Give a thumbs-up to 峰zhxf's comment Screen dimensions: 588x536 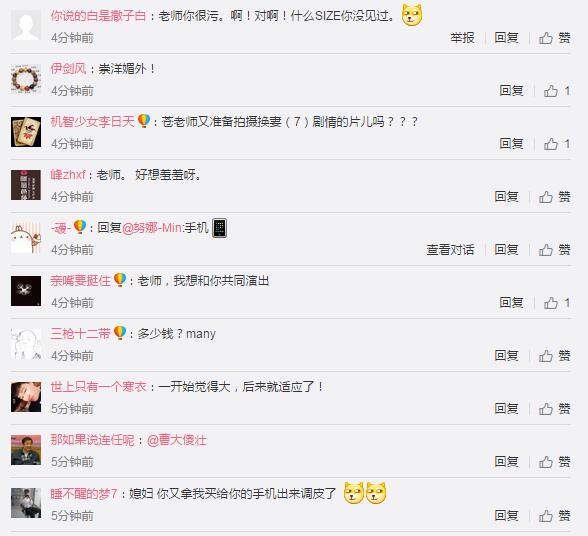(555, 197)
